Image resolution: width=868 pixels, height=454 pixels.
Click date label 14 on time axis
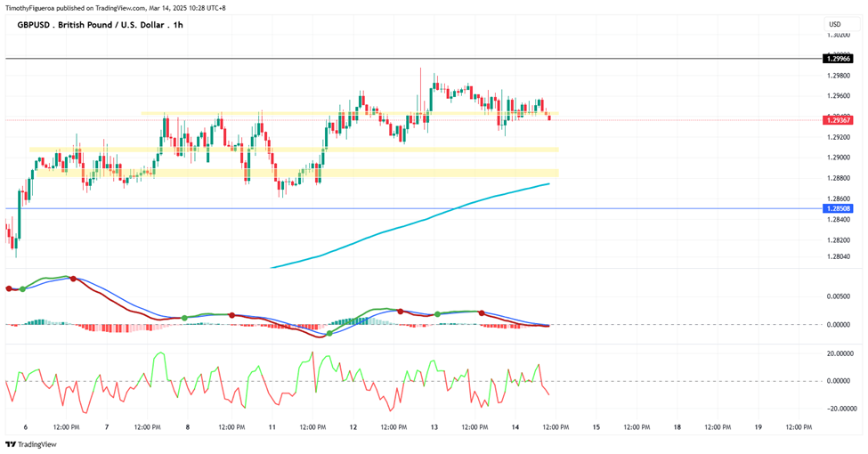[x=515, y=427]
